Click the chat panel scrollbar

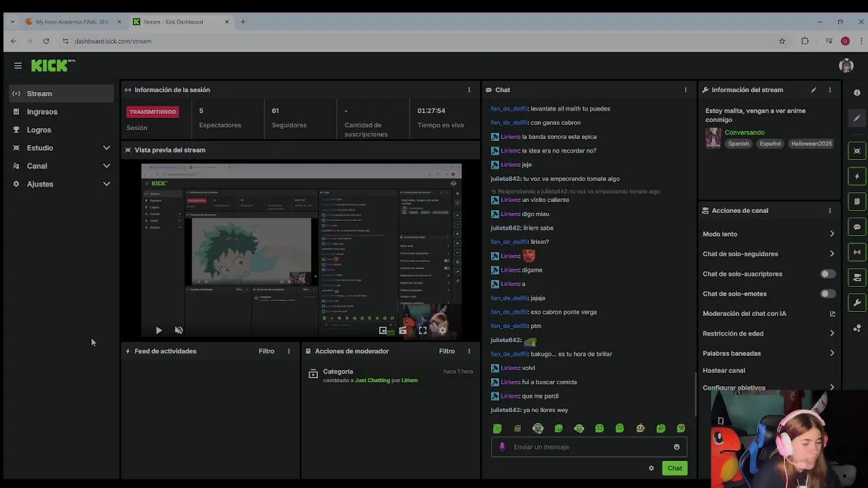coord(695,394)
